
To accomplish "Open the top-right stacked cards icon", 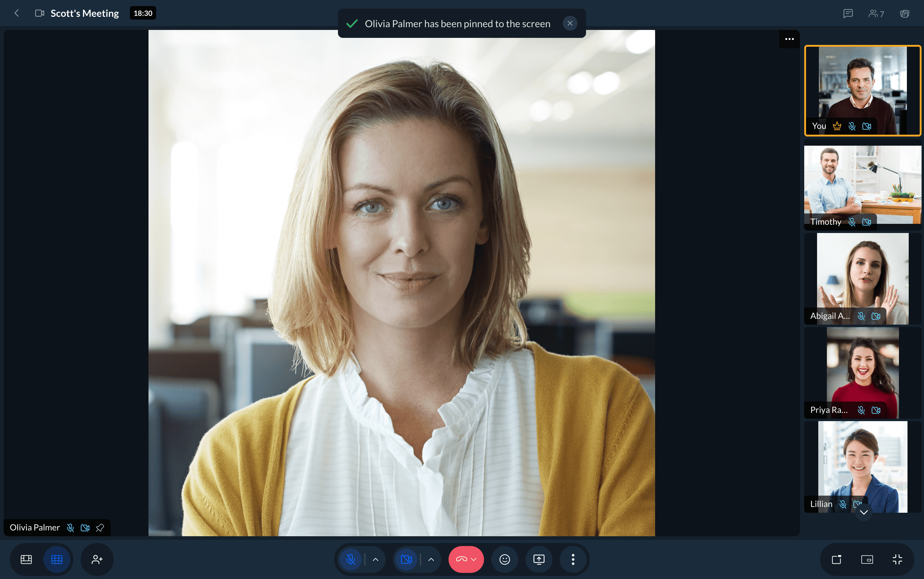I will [x=904, y=14].
